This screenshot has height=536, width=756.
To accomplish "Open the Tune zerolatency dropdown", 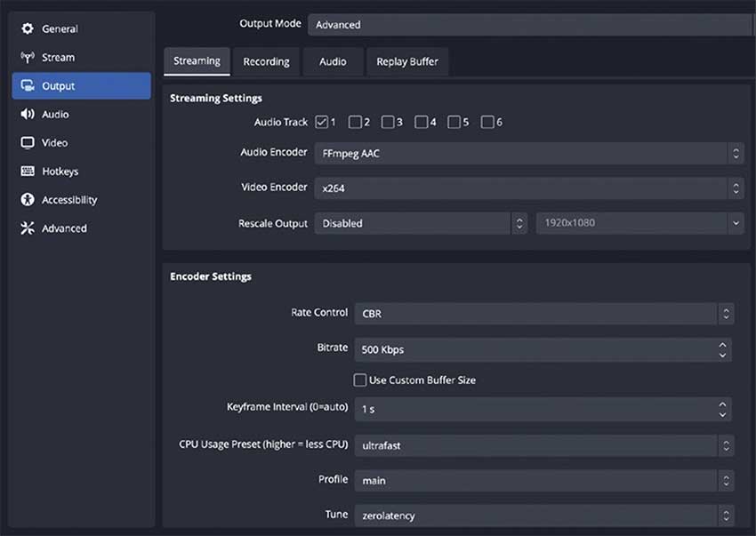I will (x=543, y=515).
